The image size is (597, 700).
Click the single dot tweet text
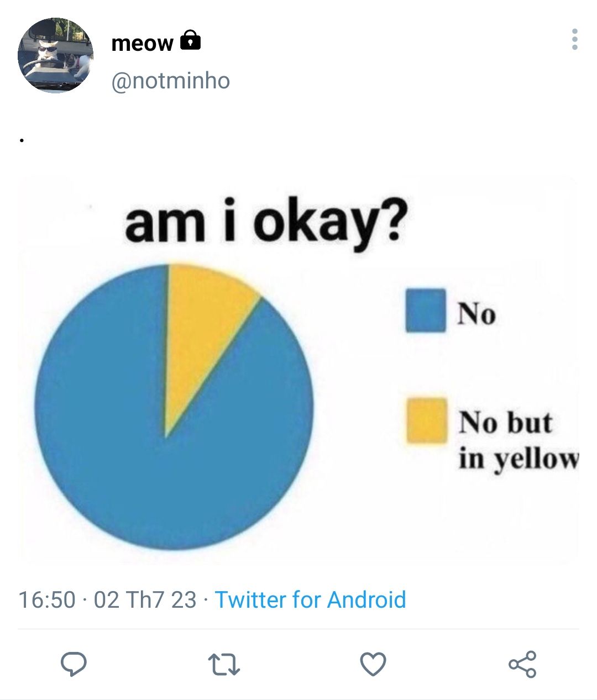tap(21, 141)
